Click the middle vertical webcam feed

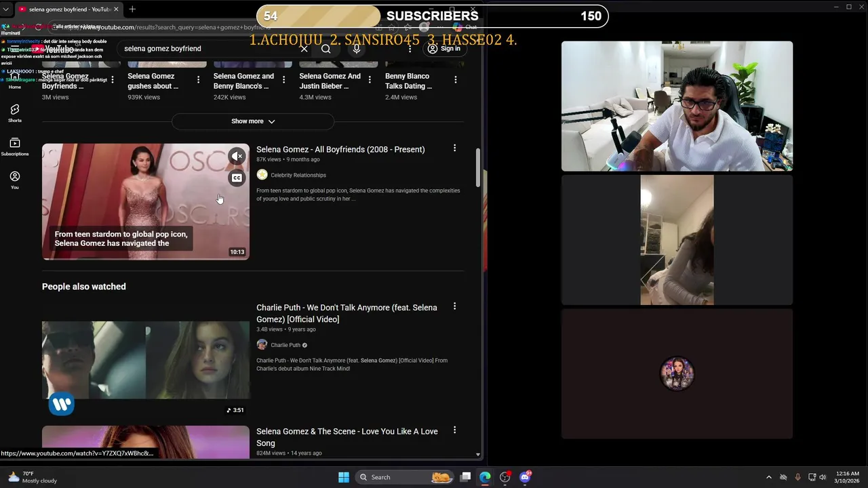click(677, 240)
